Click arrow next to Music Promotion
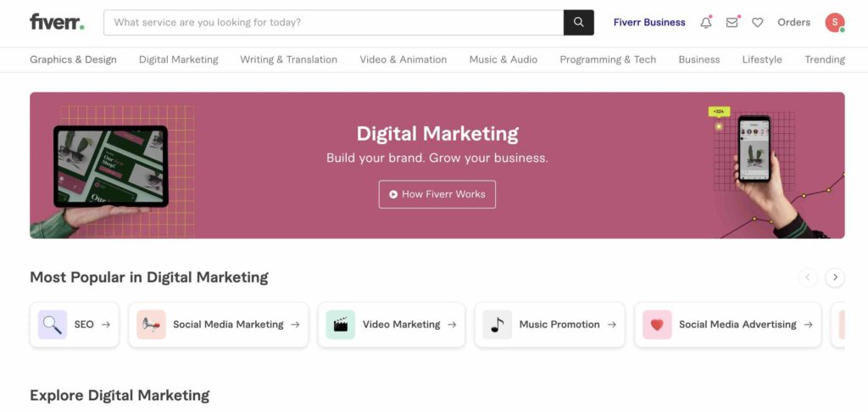The width and height of the screenshot is (868, 412). [x=611, y=325]
